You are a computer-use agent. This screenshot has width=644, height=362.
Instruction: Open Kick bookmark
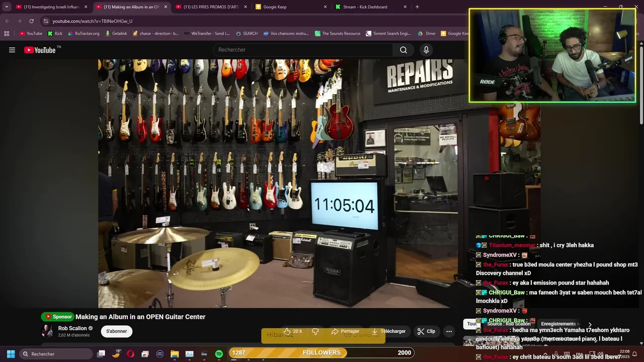pyautogui.click(x=55, y=34)
